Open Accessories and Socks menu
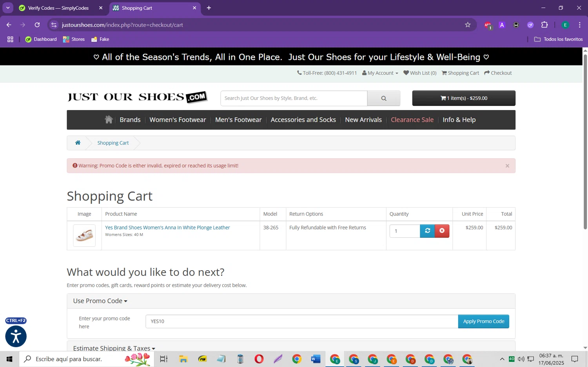The width and height of the screenshot is (588, 367). click(303, 120)
